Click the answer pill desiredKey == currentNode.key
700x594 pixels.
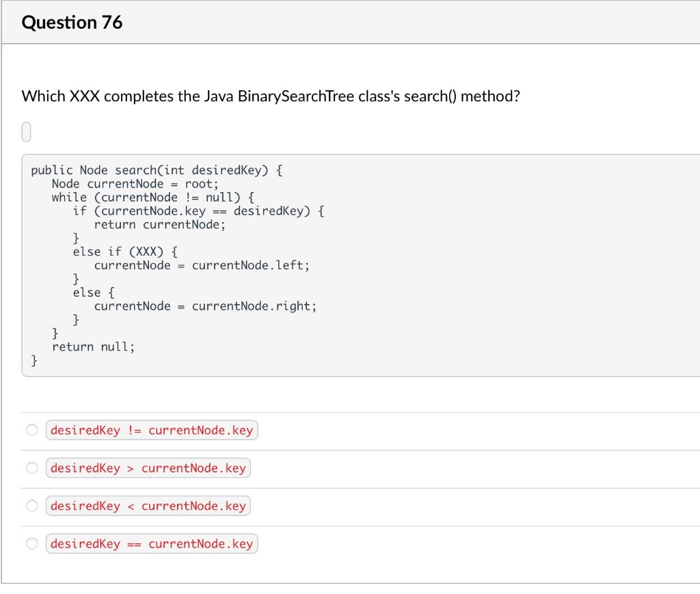click(152, 543)
